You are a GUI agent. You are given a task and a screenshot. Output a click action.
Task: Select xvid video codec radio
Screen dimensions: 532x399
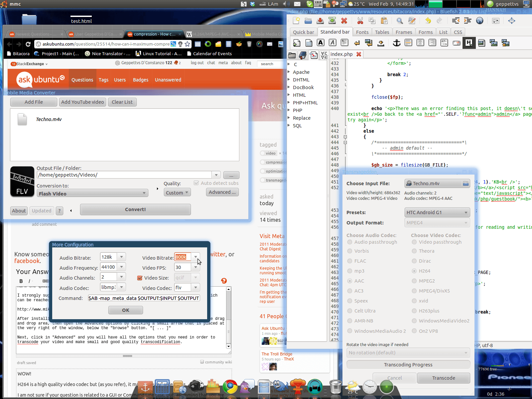(414, 301)
